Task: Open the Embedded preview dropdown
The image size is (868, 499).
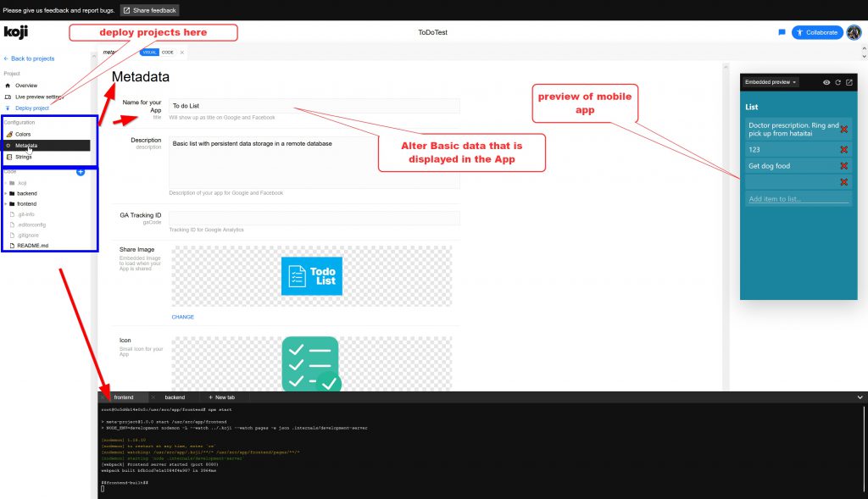Action: point(770,82)
